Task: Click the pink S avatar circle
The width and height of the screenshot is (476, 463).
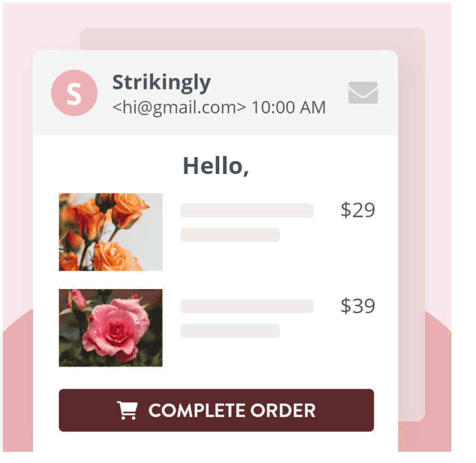Action: point(74,93)
